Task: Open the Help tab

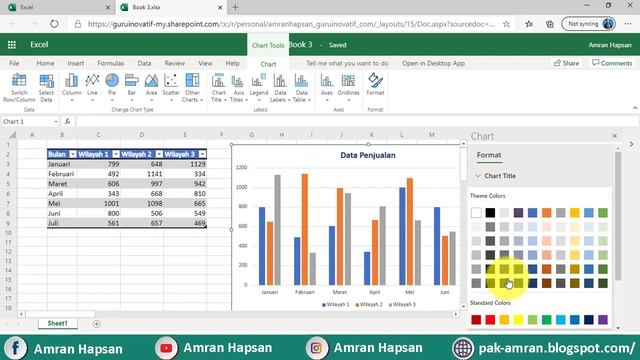Action: (x=232, y=63)
